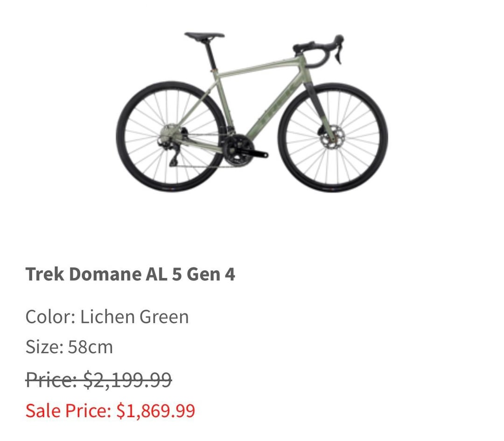504x441 pixels.
Task: Click the bike's front wheel hub
Action: (333, 137)
